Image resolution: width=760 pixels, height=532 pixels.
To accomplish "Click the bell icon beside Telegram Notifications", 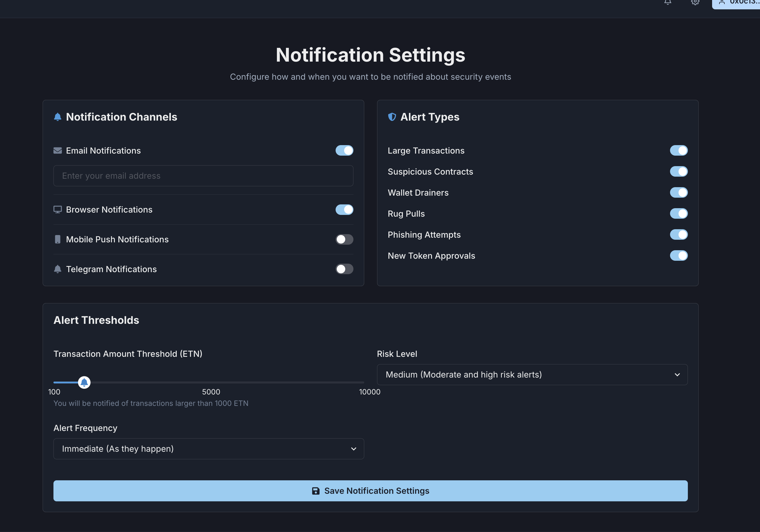I will point(58,269).
